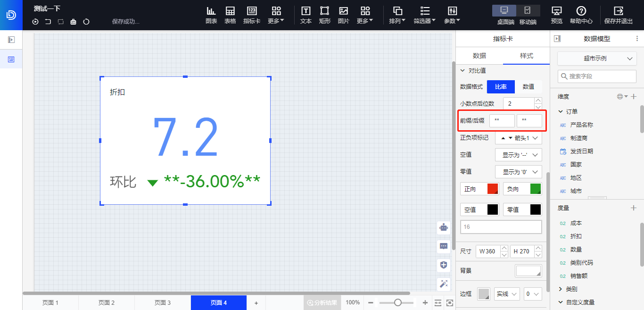Switch to 移动端 mobile view
The width and height of the screenshot is (644, 310).
pos(528,15)
